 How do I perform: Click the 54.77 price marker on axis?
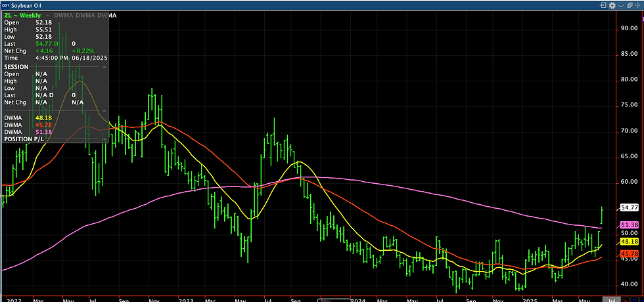click(628, 208)
